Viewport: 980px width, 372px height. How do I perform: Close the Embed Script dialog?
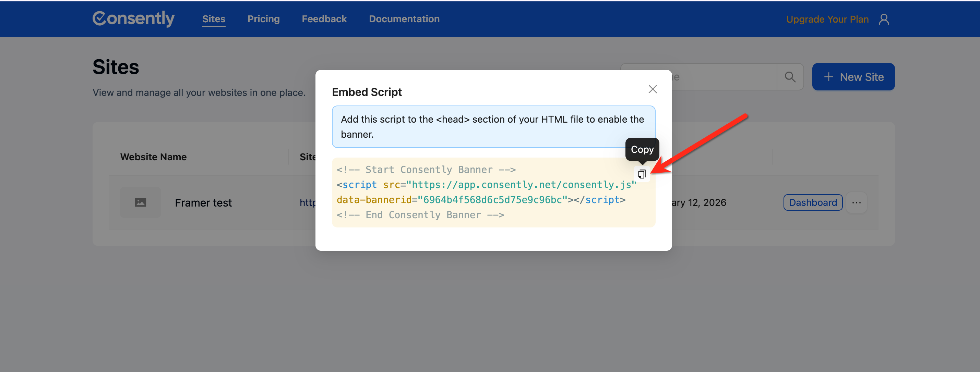pyautogui.click(x=653, y=89)
